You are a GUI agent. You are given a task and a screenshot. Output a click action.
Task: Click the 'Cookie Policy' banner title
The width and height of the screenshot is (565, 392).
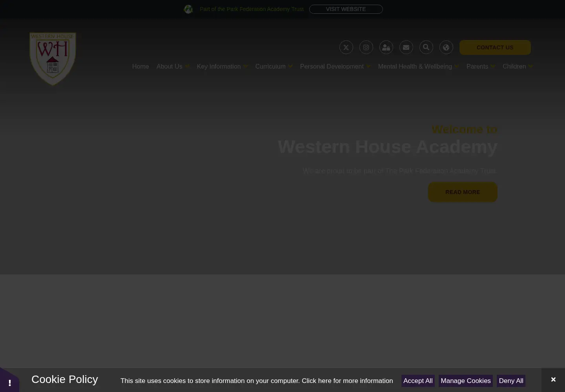tap(65, 379)
